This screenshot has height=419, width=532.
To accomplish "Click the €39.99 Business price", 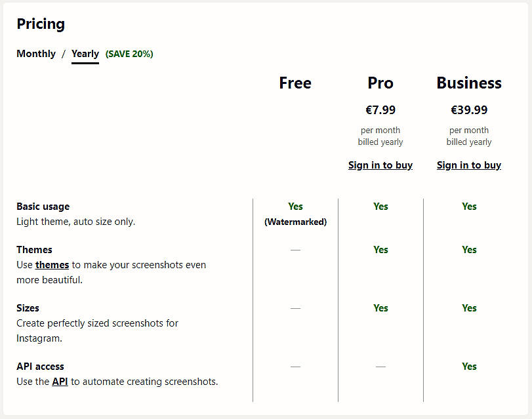I will [469, 110].
